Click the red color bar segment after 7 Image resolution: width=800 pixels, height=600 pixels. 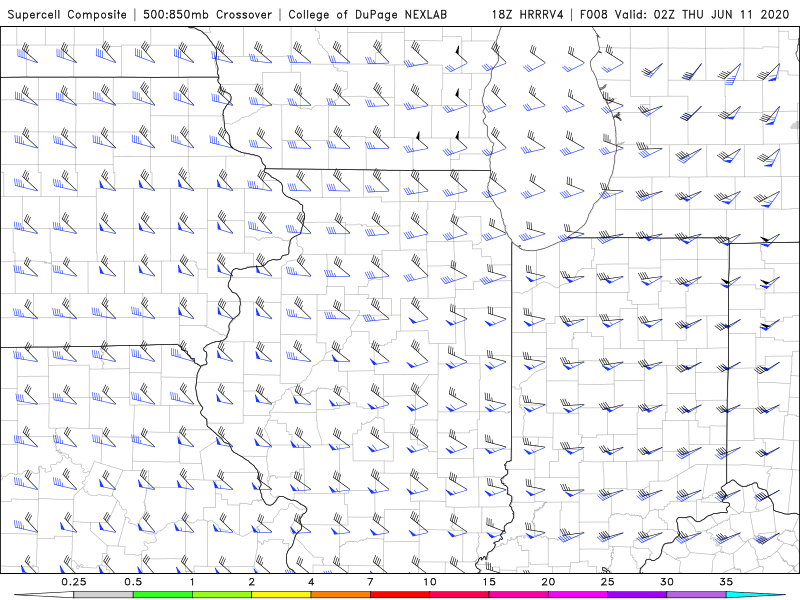[x=399, y=595]
